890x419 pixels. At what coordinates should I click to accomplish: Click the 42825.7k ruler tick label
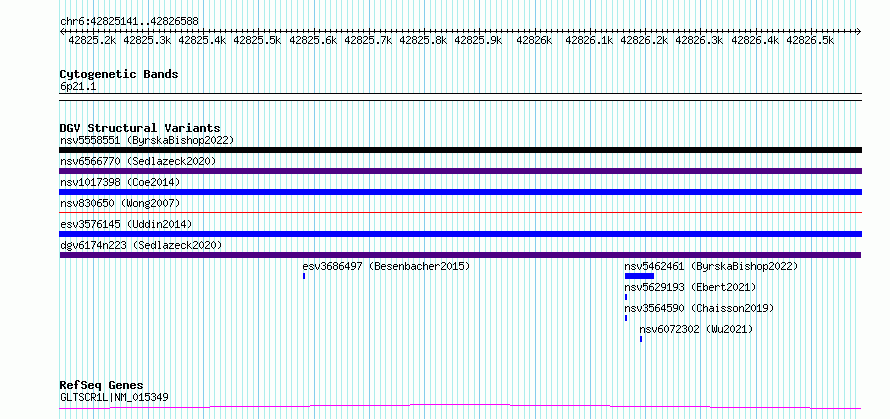(x=368, y=41)
